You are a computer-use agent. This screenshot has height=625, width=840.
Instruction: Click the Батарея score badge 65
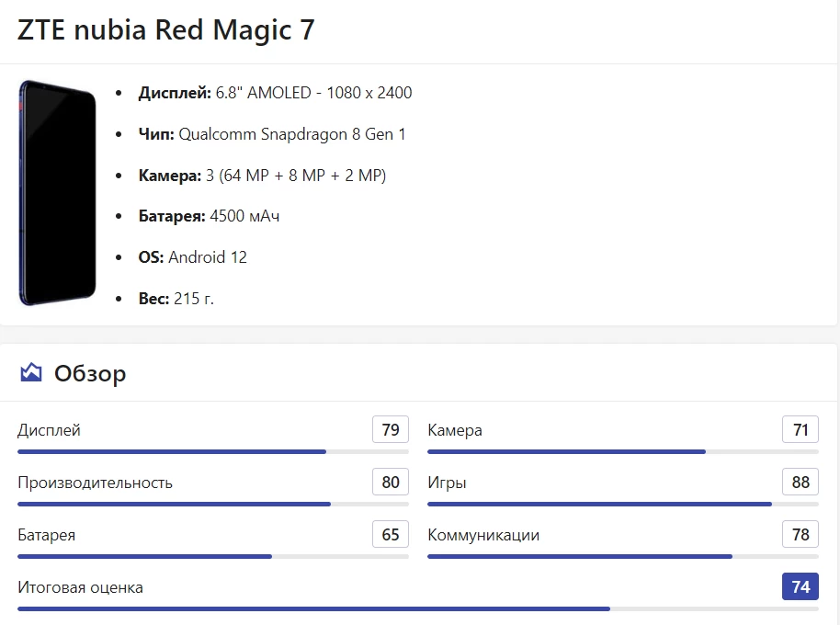(391, 535)
